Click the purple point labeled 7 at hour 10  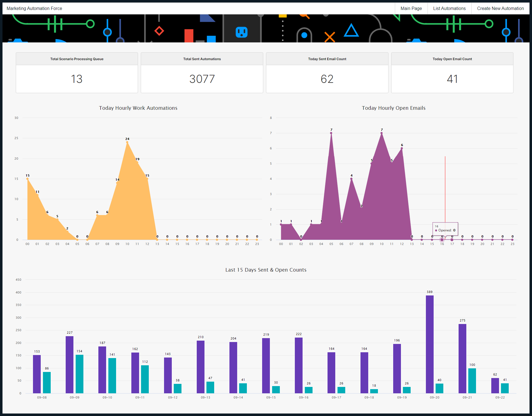point(382,133)
